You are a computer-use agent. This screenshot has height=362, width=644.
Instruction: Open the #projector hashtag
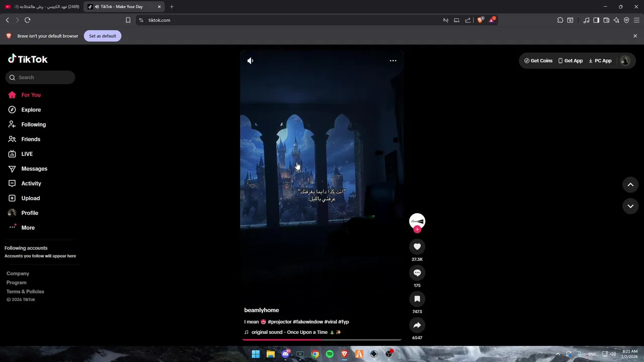280,322
